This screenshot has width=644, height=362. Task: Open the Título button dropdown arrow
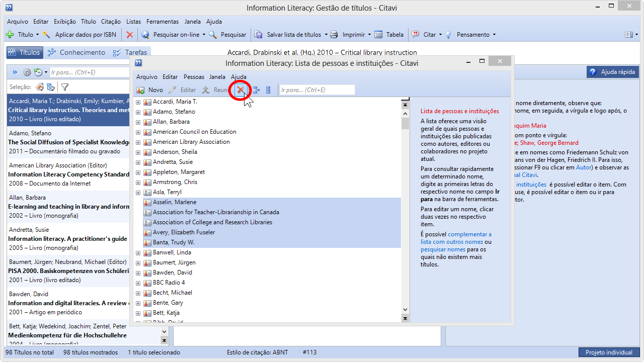pos(37,35)
